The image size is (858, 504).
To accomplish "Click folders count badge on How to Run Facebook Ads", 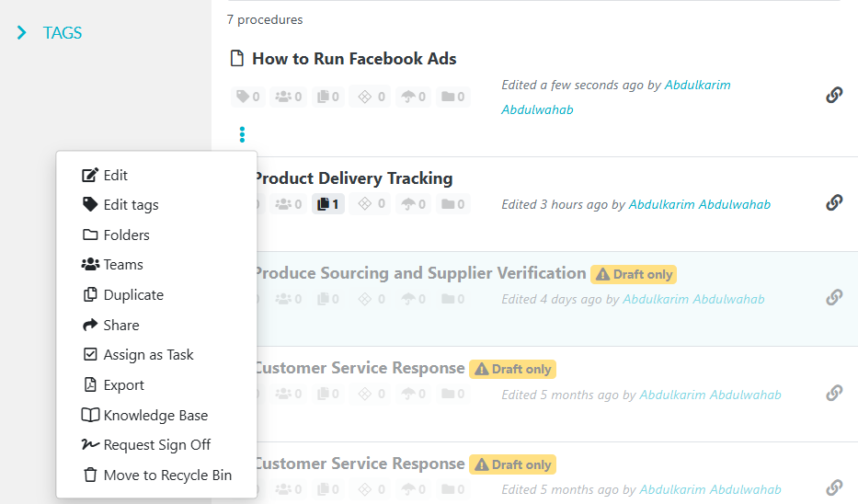I will pyautogui.click(x=453, y=97).
